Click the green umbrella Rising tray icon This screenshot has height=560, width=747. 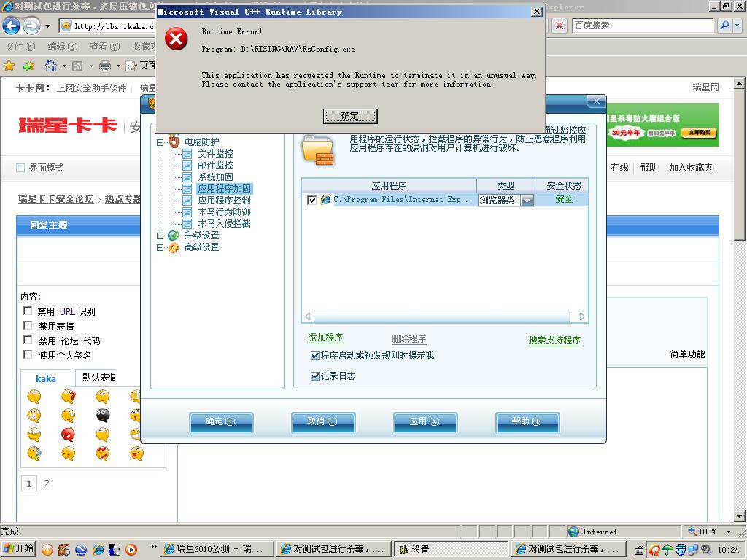[x=667, y=550]
